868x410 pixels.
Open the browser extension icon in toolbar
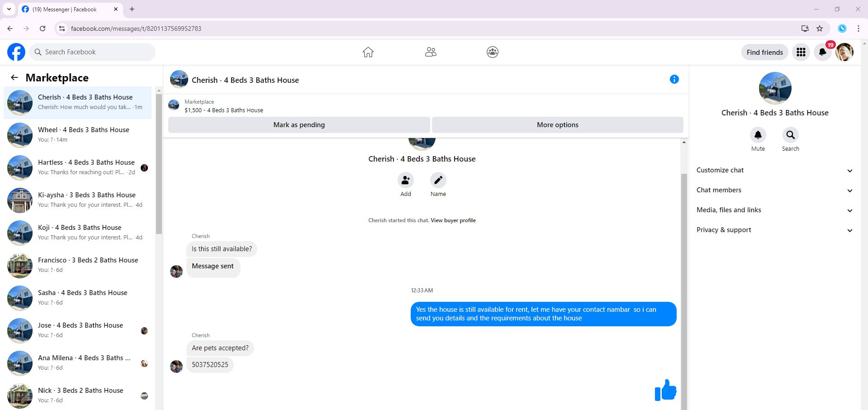pyautogui.click(x=842, y=29)
